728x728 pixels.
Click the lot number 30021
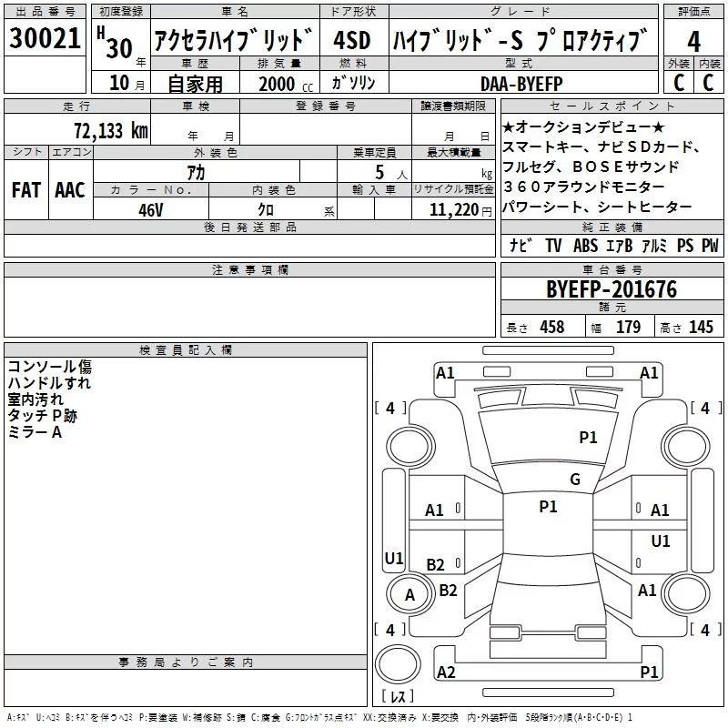pyautogui.click(x=45, y=38)
